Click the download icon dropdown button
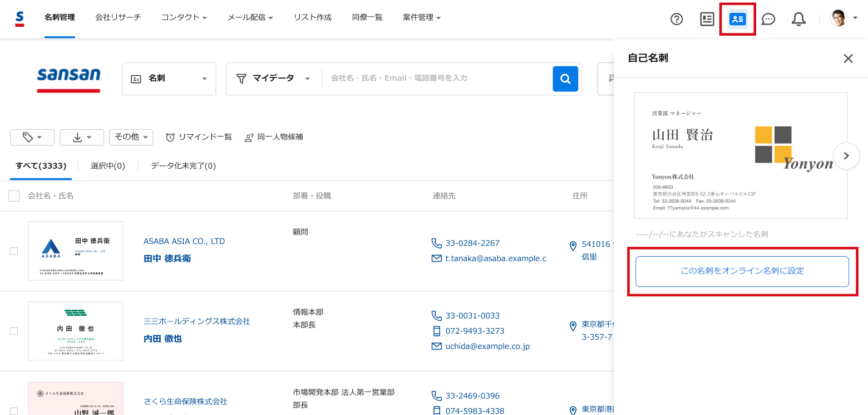 click(82, 137)
